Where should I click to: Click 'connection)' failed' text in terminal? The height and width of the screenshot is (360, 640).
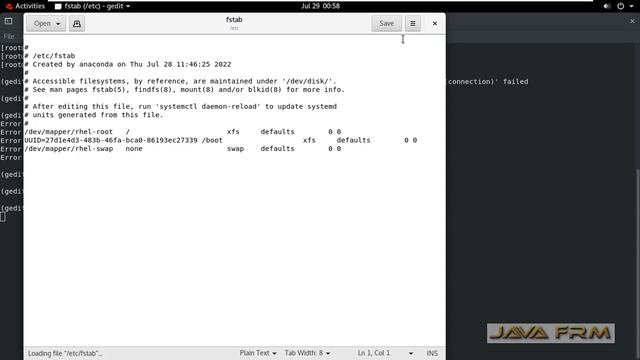pos(488,82)
